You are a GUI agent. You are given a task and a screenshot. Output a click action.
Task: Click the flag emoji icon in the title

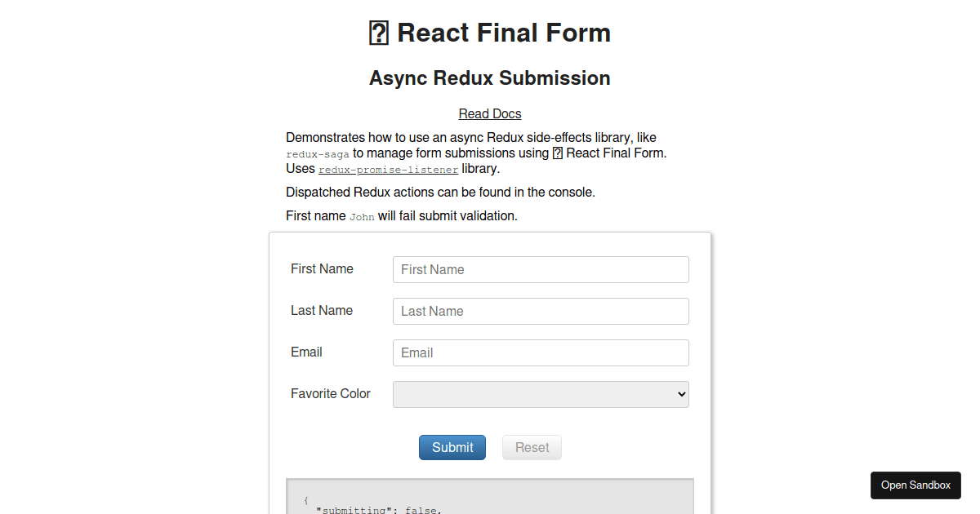(x=379, y=33)
